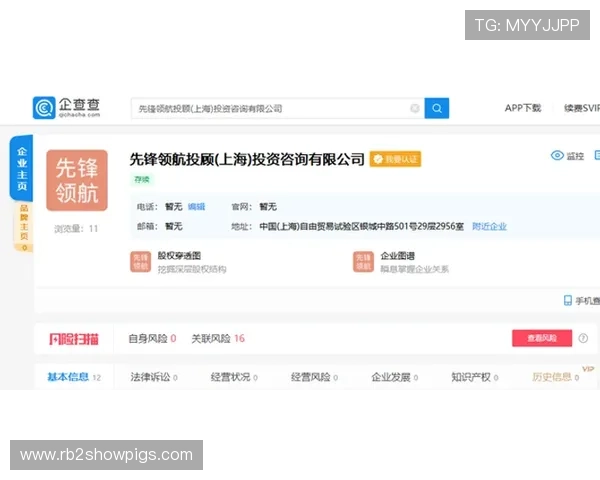Click the company title 先锋领航投顾(上海)投资咨询有限公司

(247, 159)
